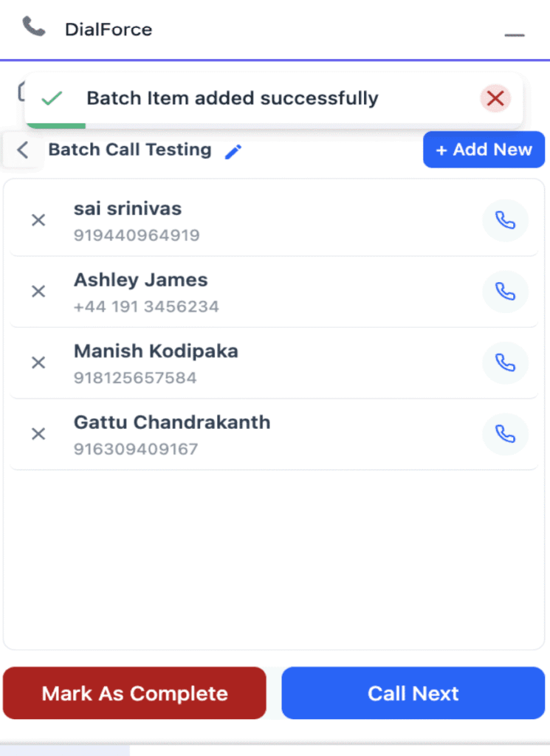Edit the Batch Call Testing name

tap(233, 151)
